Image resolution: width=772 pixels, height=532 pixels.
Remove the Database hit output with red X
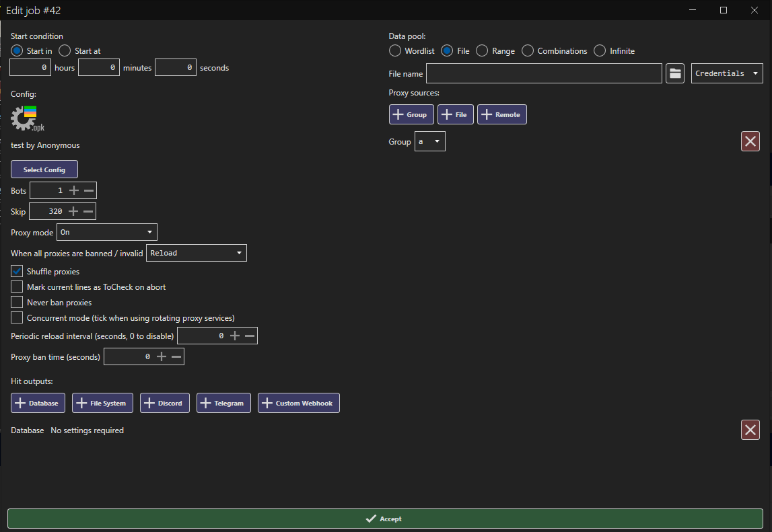pyautogui.click(x=750, y=430)
